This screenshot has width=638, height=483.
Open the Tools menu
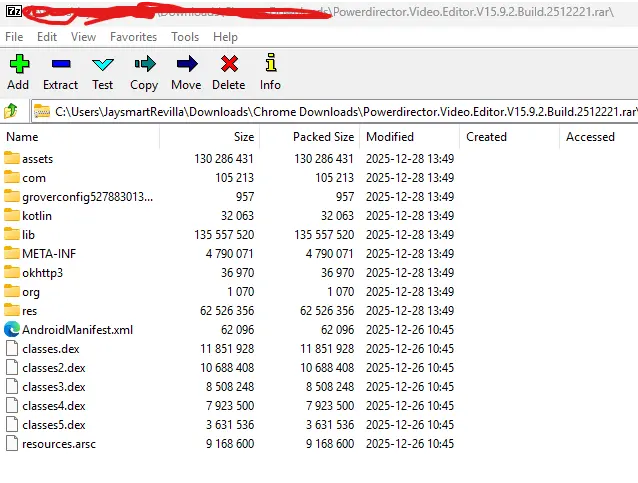click(185, 37)
